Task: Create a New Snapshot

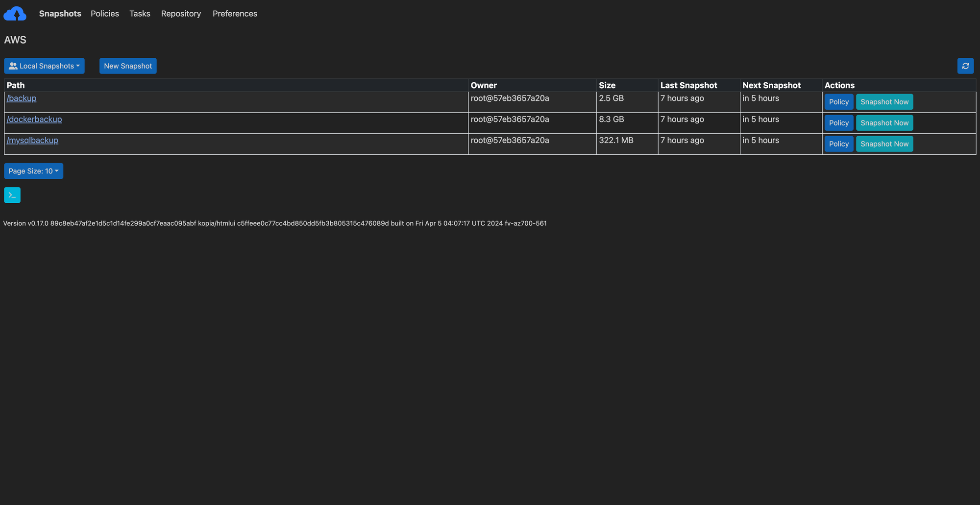Action: [x=128, y=66]
